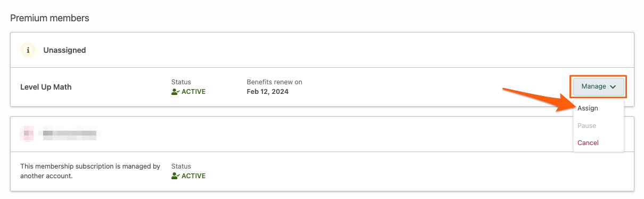The height and width of the screenshot is (199, 644).
Task: Click the ACTIVE status in second card
Action: click(194, 176)
